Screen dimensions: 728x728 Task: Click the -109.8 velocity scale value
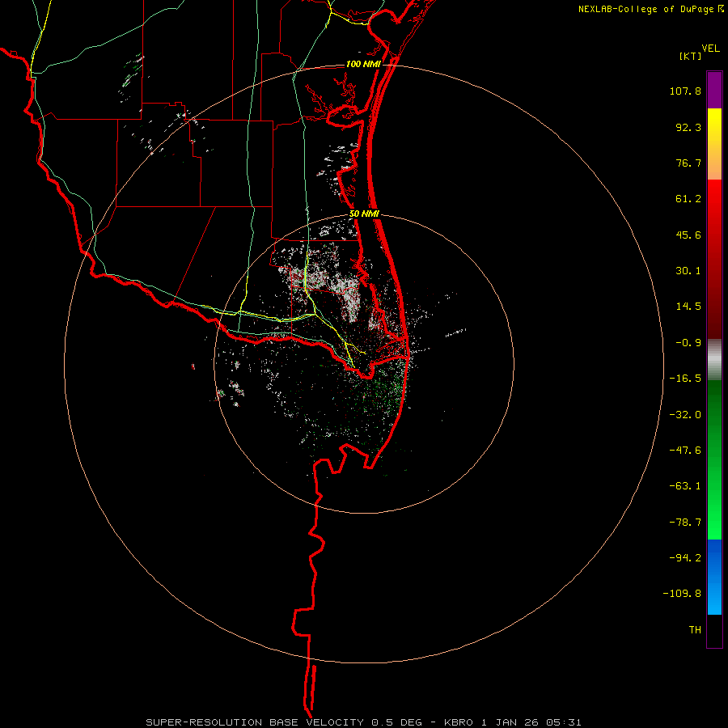(x=682, y=594)
